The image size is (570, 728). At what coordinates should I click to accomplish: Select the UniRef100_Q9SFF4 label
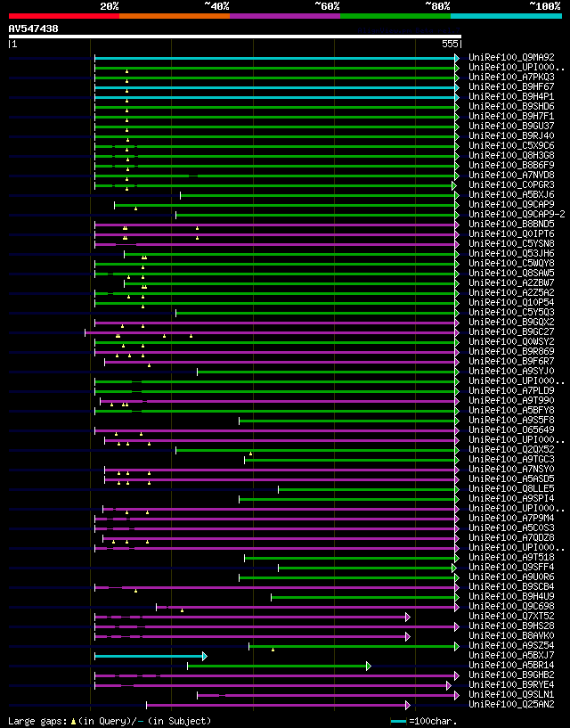tap(511, 567)
